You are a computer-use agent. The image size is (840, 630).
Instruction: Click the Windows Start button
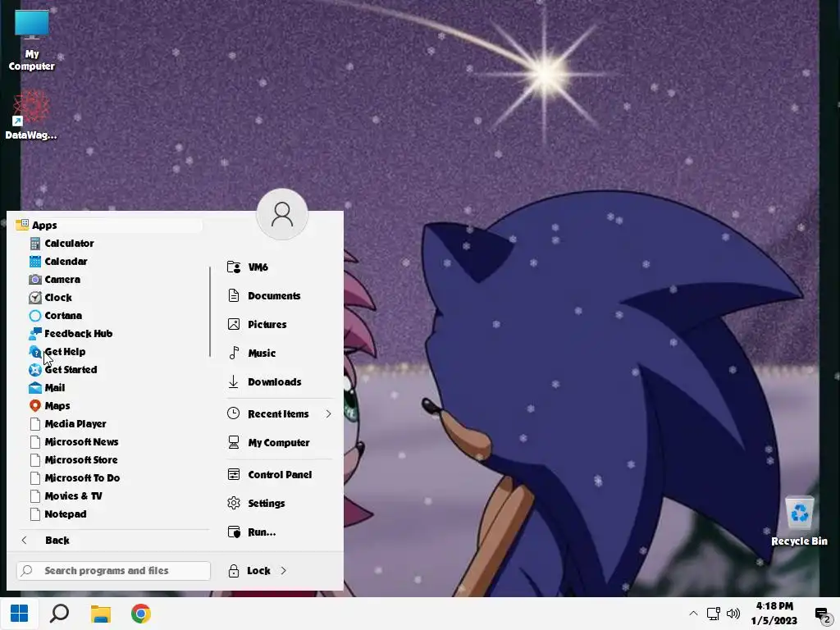(20, 614)
